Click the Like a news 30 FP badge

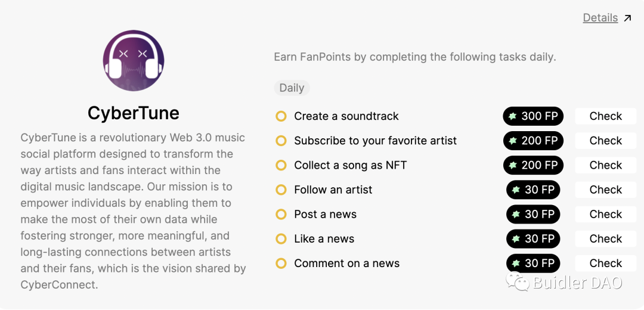coord(533,238)
